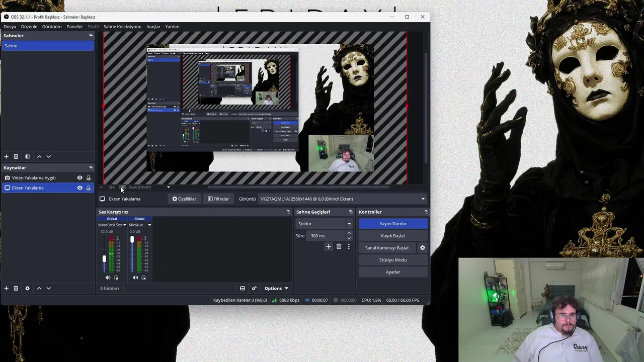Zoom in the preview with plus icon
The image size is (644, 362).
(122, 188)
